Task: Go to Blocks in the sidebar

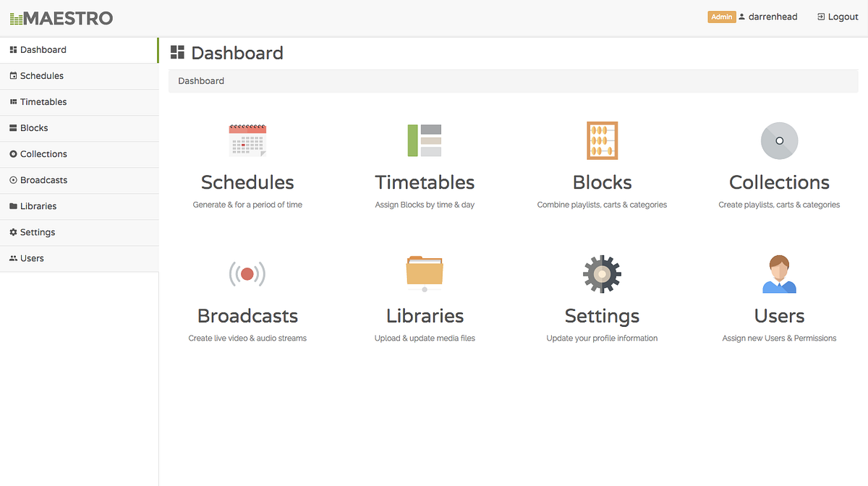Action: click(34, 128)
